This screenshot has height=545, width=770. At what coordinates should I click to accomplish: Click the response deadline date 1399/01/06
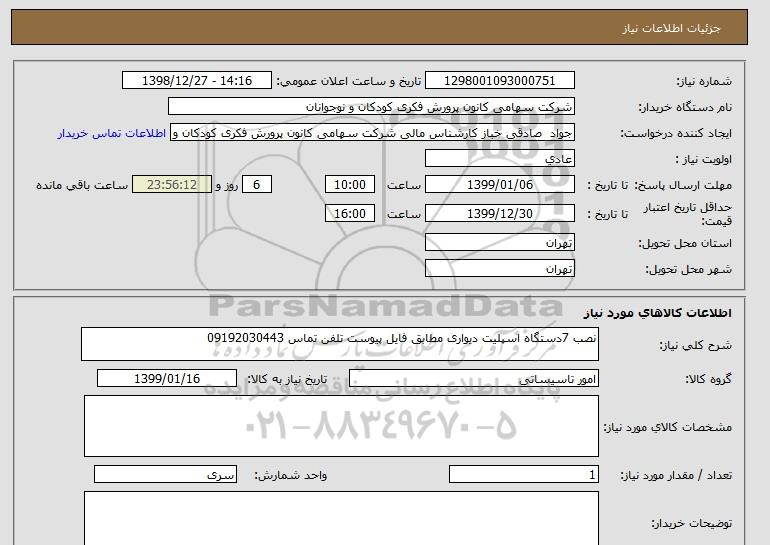[499, 185]
